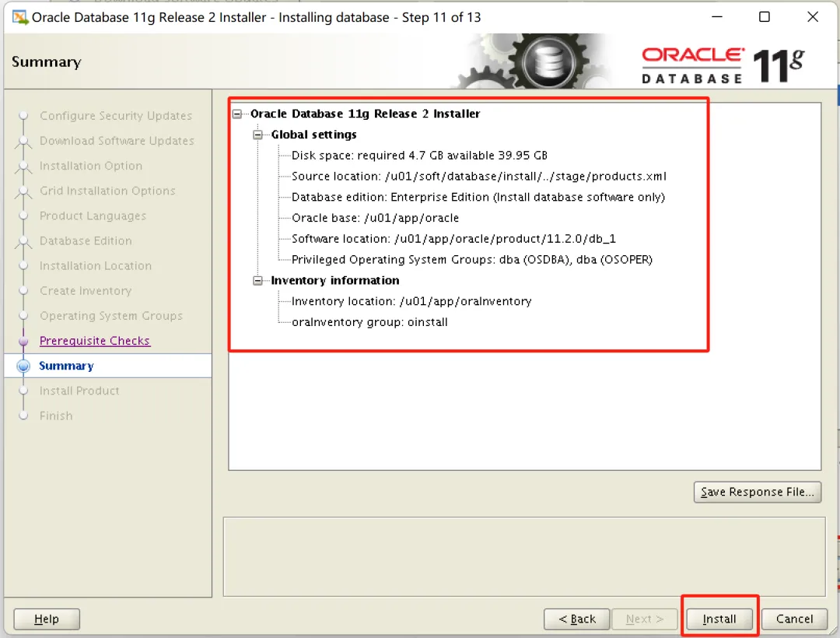
Task: Click the Summary step bullet icon
Action: coord(23,366)
